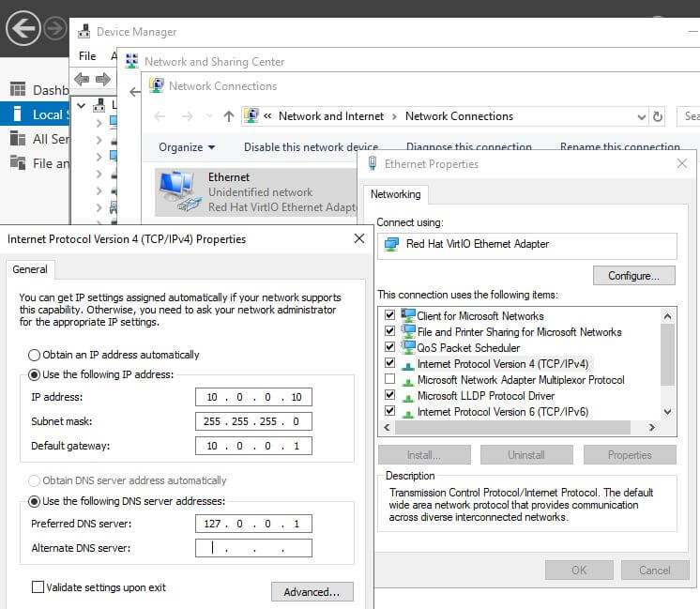
Task: Toggle the QoS Packet Scheduler checkbox
Action: point(389,346)
